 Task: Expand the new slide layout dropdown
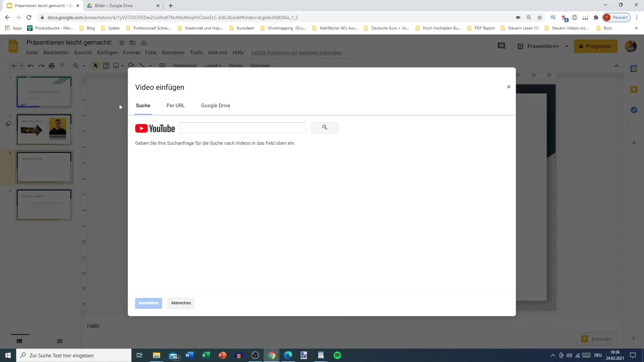pyautogui.click(x=21, y=66)
